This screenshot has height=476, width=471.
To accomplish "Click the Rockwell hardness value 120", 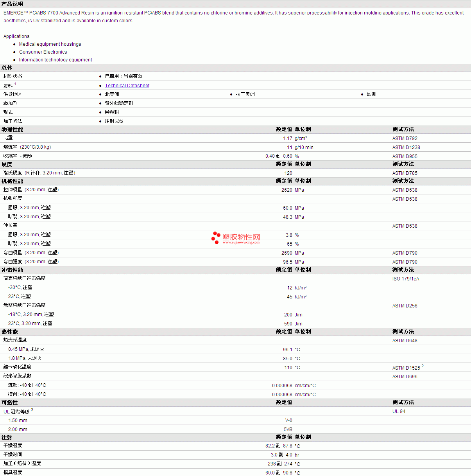I will 288,173.
